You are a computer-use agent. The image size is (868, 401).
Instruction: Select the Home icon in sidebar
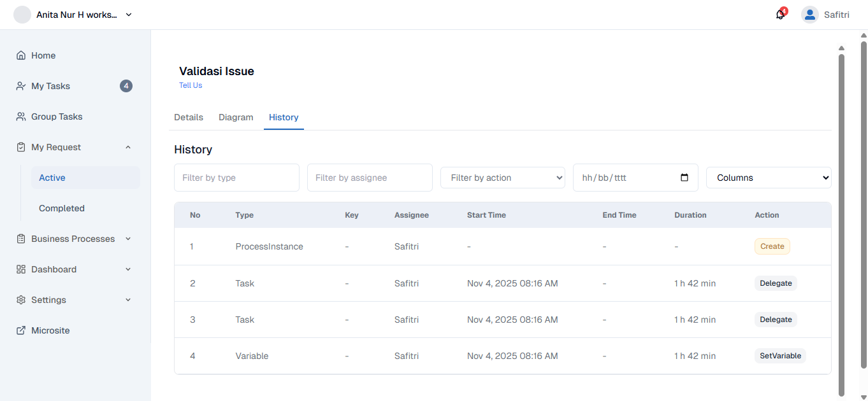coord(20,55)
